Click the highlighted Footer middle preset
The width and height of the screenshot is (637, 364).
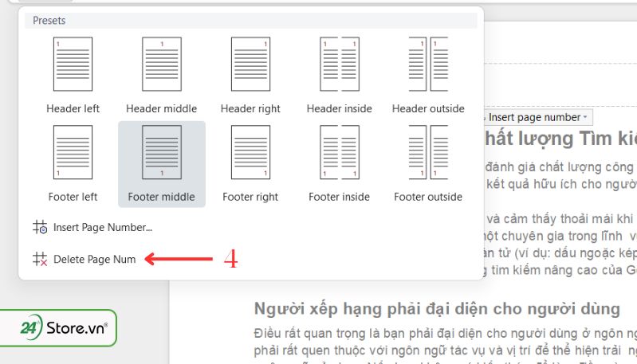pyautogui.click(x=162, y=164)
